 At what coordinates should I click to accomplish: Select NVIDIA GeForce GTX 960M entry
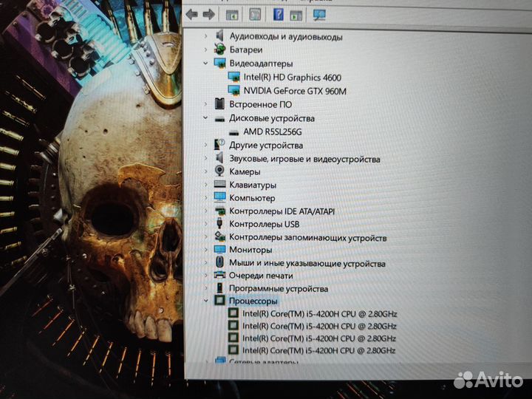tap(295, 91)
